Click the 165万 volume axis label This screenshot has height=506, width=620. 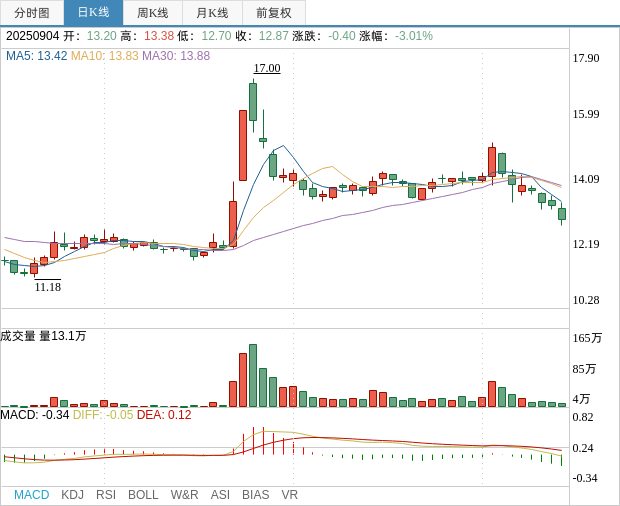pos(588,338)
